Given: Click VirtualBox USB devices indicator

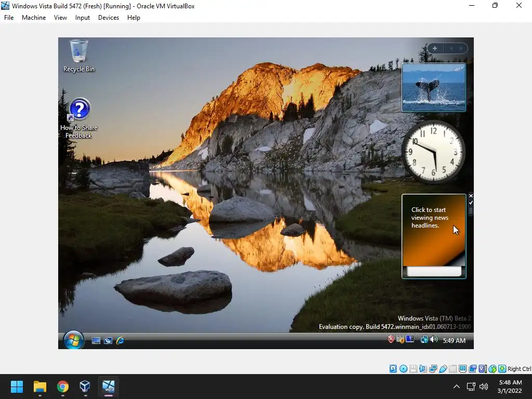Looking at the screenshot, I should (443, 369).
